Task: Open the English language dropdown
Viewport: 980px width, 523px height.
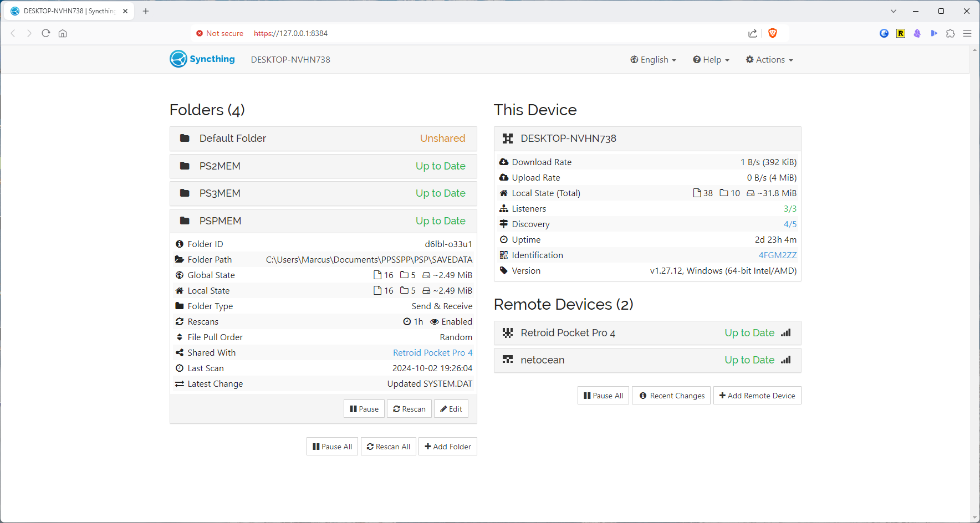Action: pyautogui.click(x=653, y=59)
